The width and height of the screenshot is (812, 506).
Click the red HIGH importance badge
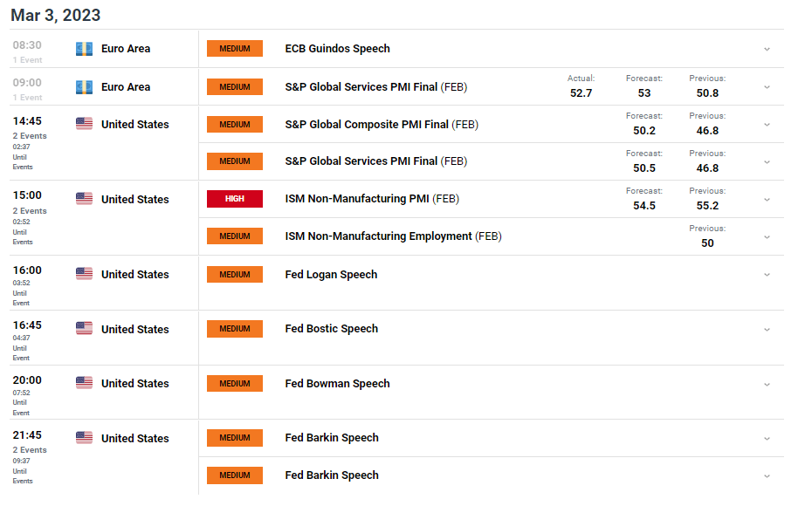tap(235, 199)
